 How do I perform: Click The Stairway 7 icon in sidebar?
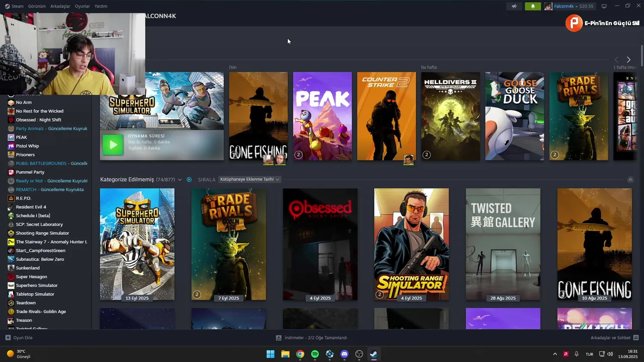click(x=11, y=242)
